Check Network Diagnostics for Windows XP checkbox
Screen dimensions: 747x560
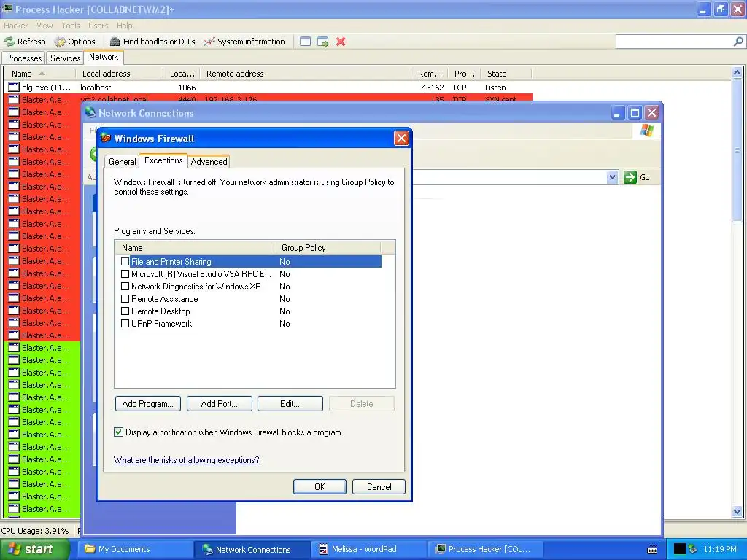(x=125, y=286)
